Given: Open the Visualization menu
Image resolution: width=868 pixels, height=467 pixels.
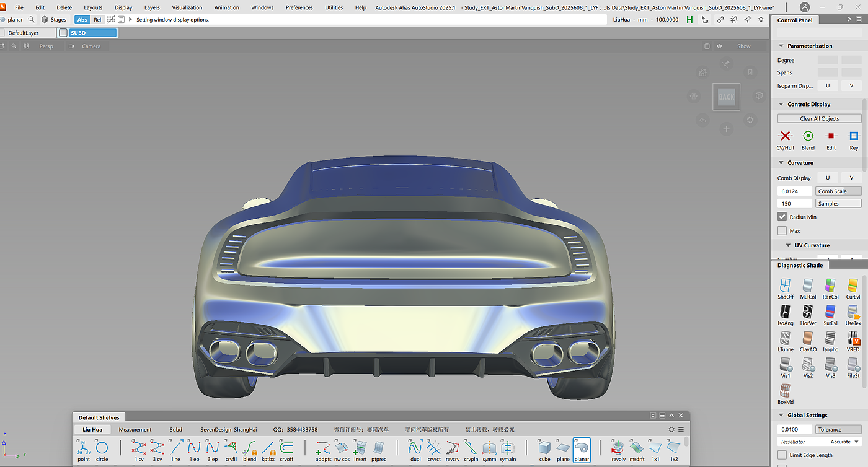Looking at the screenshot, I should tap(187, 7).
